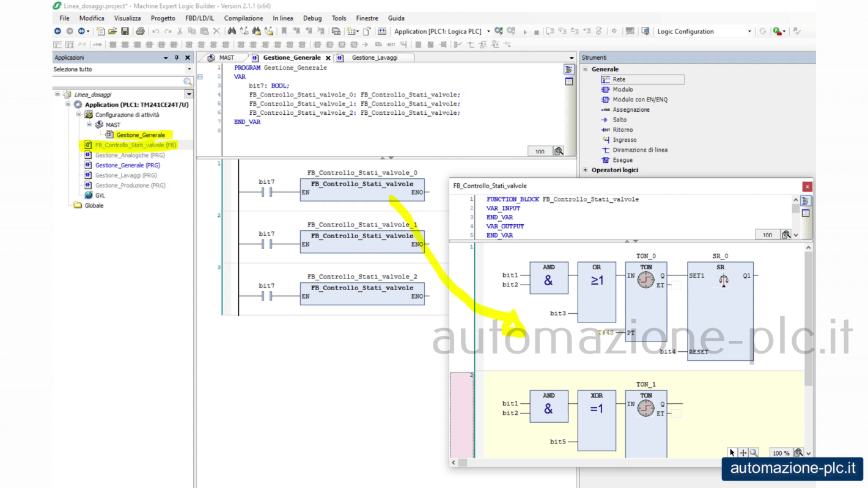
Task: Select the Ingresso tool
Action: [619, 140]
